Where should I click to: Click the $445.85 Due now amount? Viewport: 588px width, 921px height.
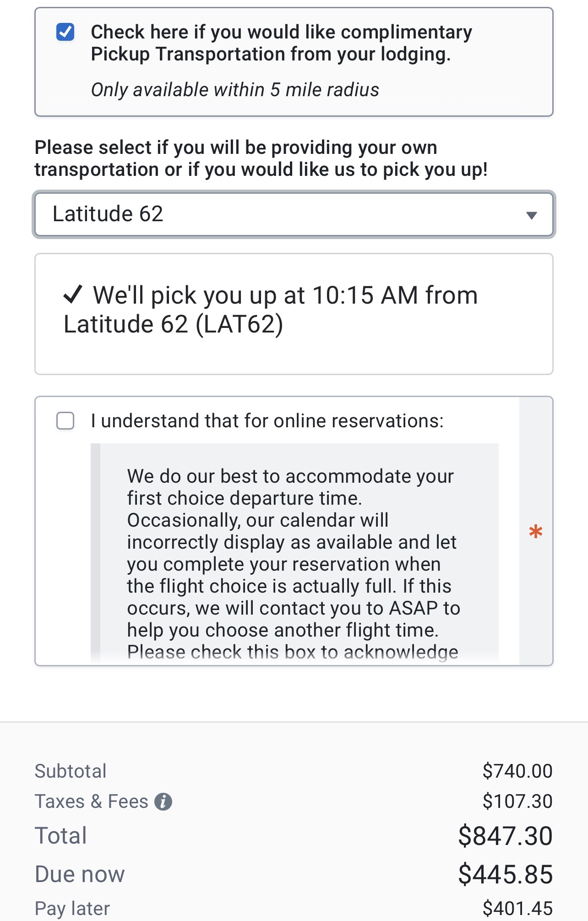pos(505,874)
